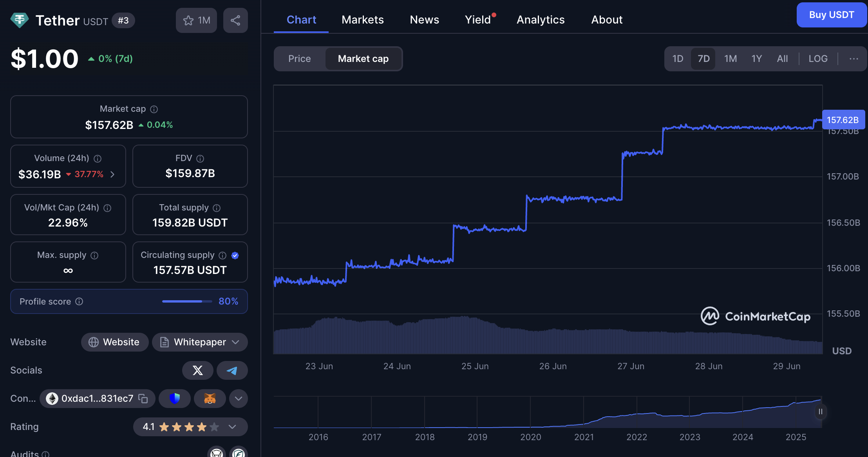The width and height of the screenshot is (868, 457).
Task: Click the timeline range handle at 2025
Action: coord(820,412)
